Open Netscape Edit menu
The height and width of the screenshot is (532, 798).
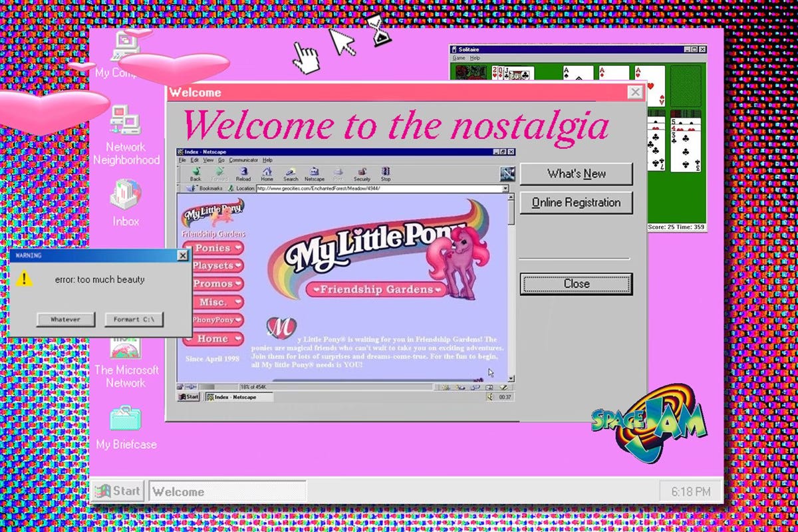[x=195, y=160]
